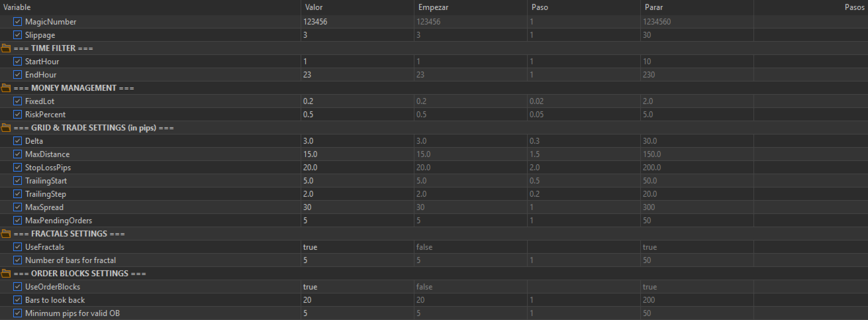Open the UseOrderBlocks value dropdown

pyautogui.click(x=356, y=287)
